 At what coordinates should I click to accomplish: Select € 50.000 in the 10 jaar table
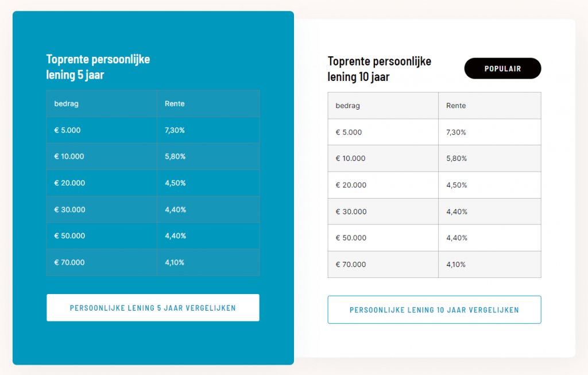coord(351,238)
